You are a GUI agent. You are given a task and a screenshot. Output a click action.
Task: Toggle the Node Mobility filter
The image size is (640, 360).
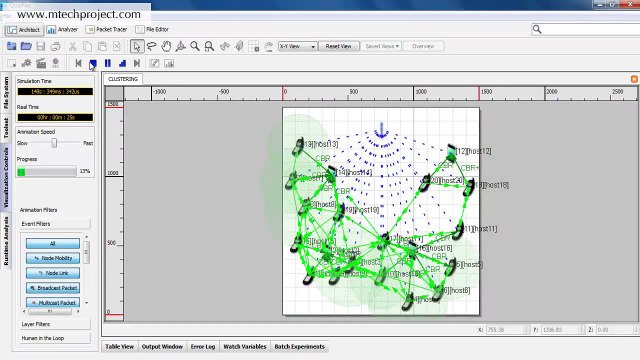tap(53, 258)
